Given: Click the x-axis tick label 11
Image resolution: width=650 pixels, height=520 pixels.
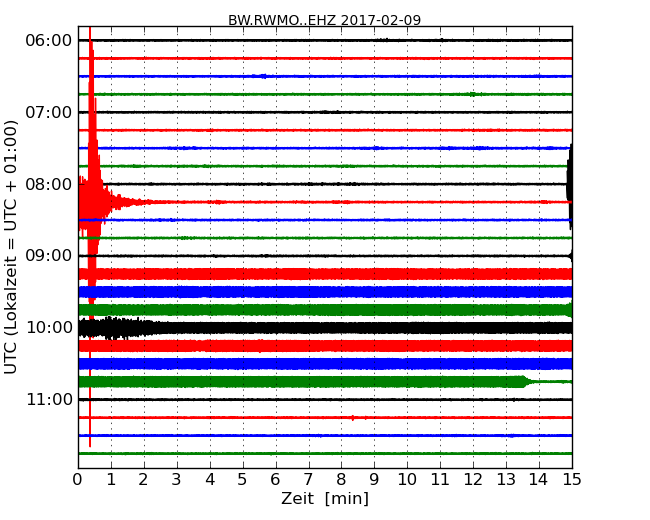Looking at the screenshot, I should coord(440,480).
